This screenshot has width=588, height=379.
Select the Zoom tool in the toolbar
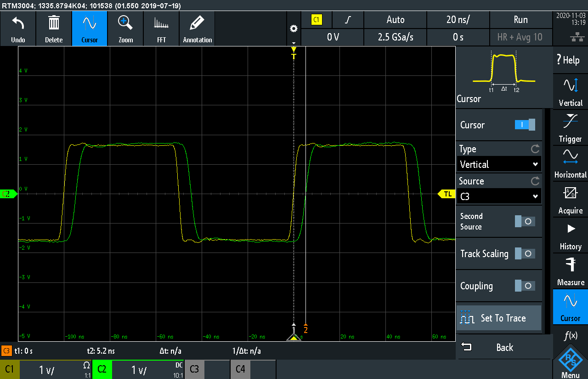(x=125, y=28)
